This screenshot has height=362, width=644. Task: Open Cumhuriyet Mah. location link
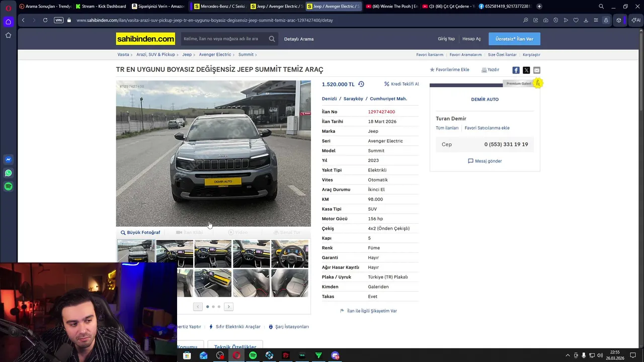388,99
